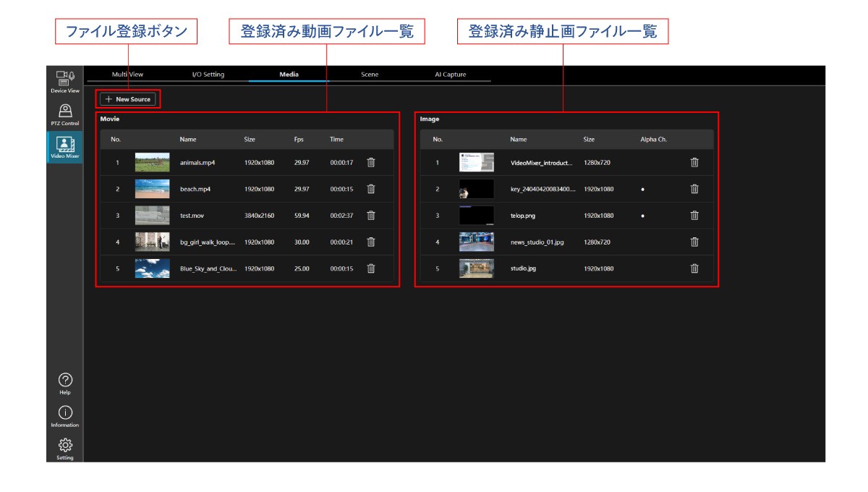The height and width of the screenshot is (492, 868).
Task: Go to the Scene tab
Action: (370, 75)
